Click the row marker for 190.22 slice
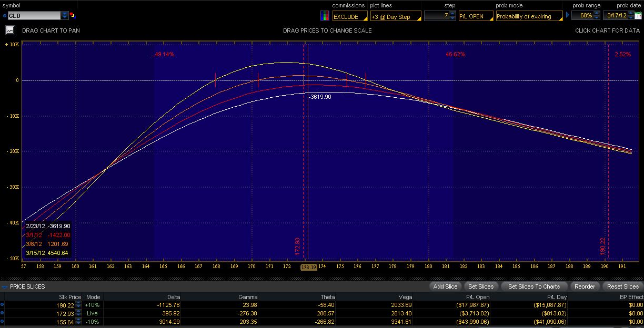 tap(2, 304)
